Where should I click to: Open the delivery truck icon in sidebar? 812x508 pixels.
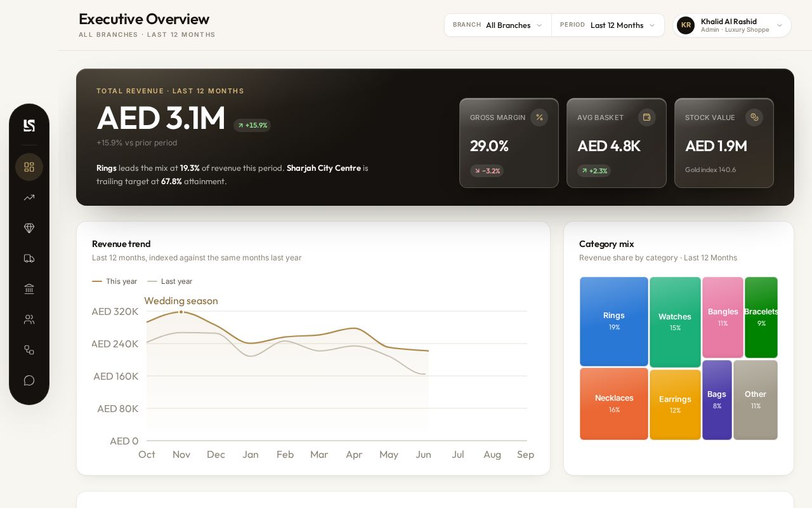point(29,258)
